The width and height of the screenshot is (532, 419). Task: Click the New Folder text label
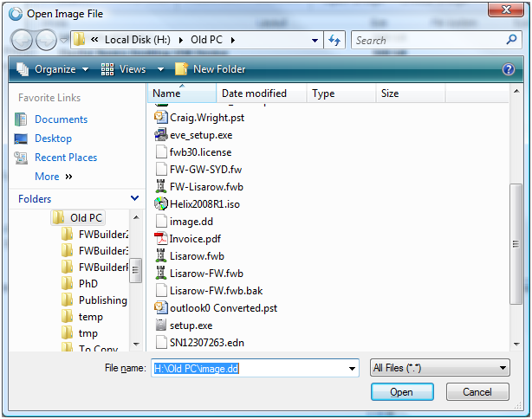pyautogui.click(x=219, y=69)
